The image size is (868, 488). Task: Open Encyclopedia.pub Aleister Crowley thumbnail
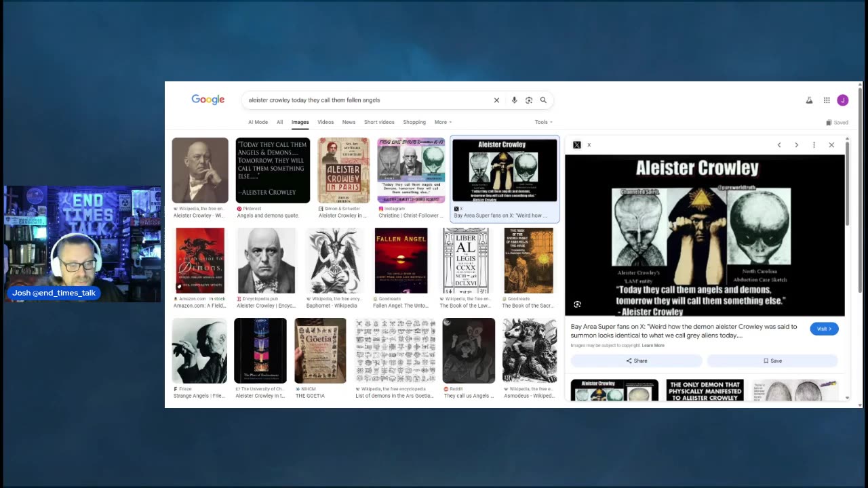point(267,260)
